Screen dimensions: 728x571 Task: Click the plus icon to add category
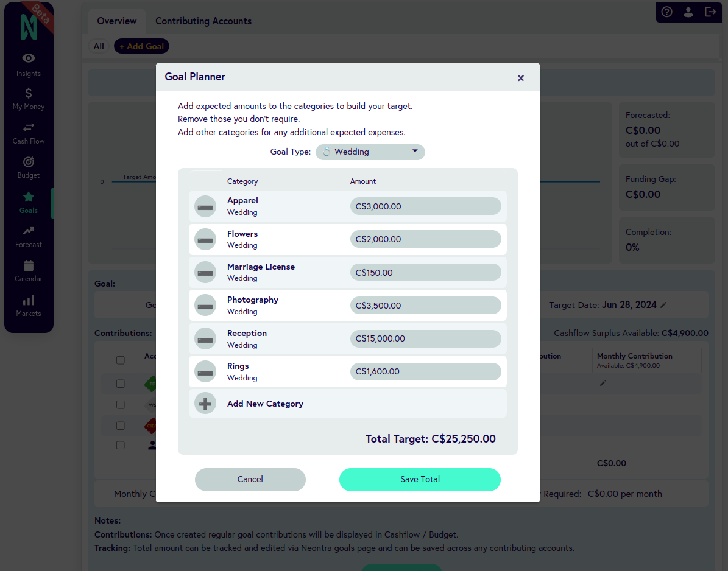tap(205, 404)
